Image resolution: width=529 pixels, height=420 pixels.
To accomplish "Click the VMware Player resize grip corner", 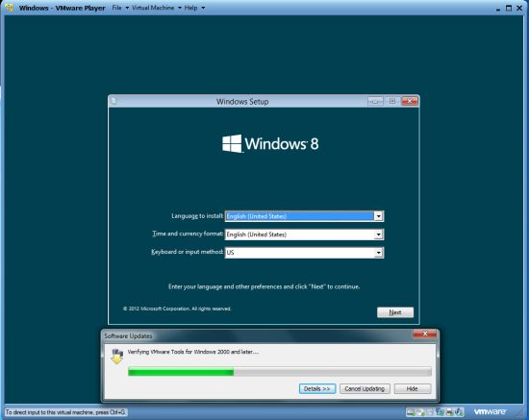I will pos(519,412).
